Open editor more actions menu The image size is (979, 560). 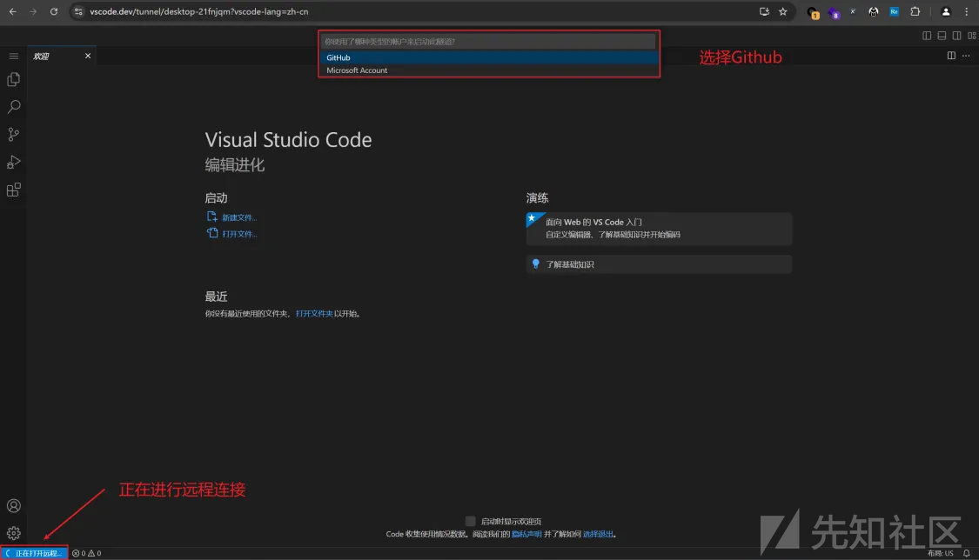(966, 56)
